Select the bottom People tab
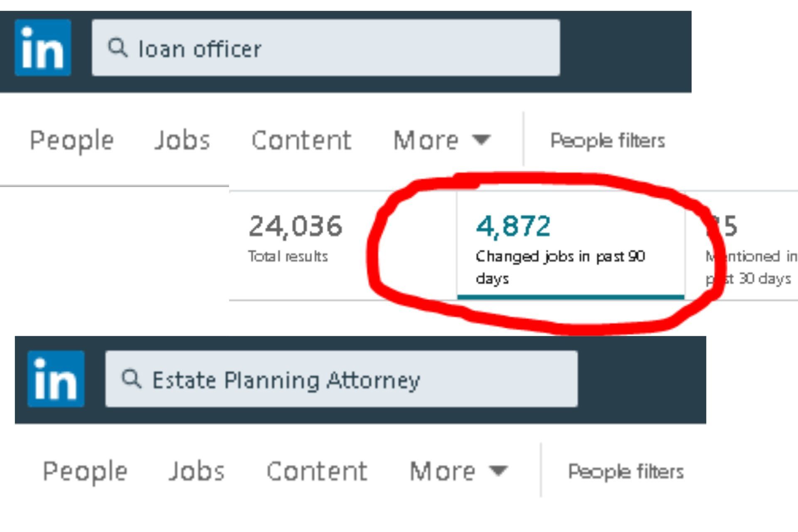This screenshot has height=532, width=798. click(86, 471)
